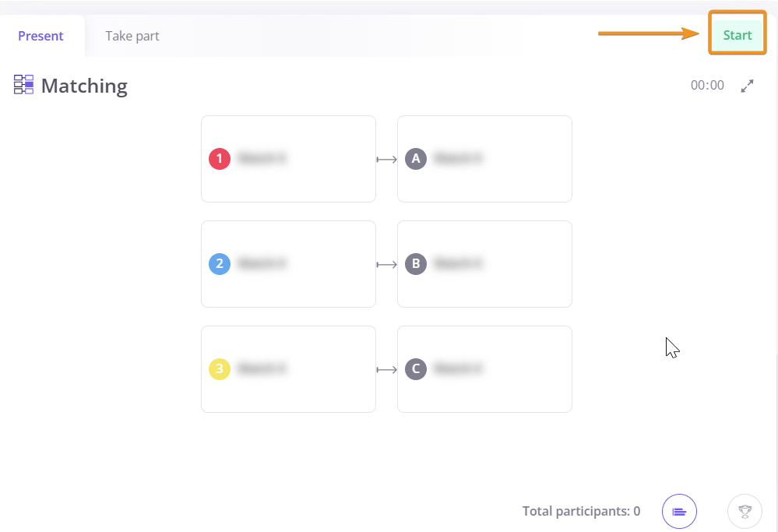
Task: Click the gray letter B circle
Action: [416, 264]
